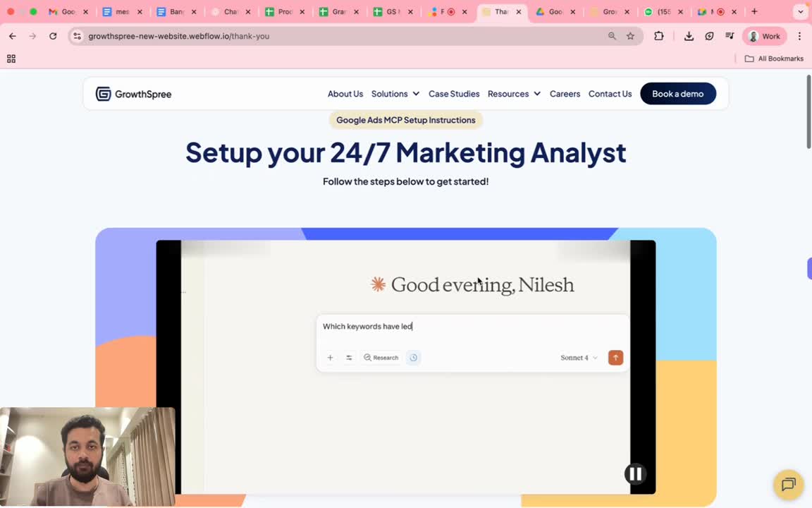This screenshot has height=508, width=812.
Task: Reload the current page
Action: click(x=53, y=36)
